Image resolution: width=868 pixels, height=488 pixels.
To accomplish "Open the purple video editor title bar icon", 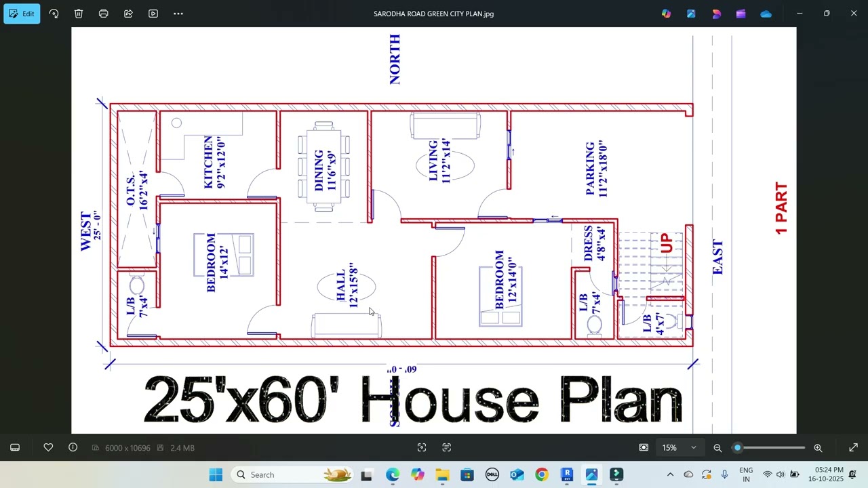I will pyautogui.click(x=741, y=14).
